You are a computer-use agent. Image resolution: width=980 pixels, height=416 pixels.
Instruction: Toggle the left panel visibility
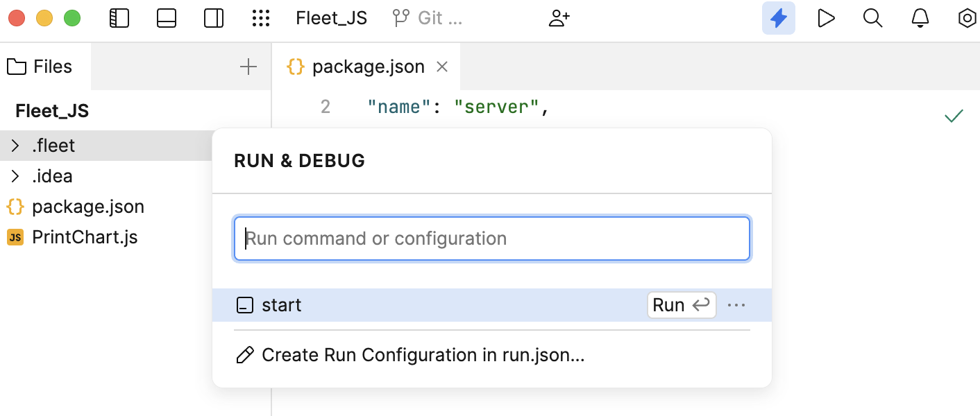click(119, 18)
